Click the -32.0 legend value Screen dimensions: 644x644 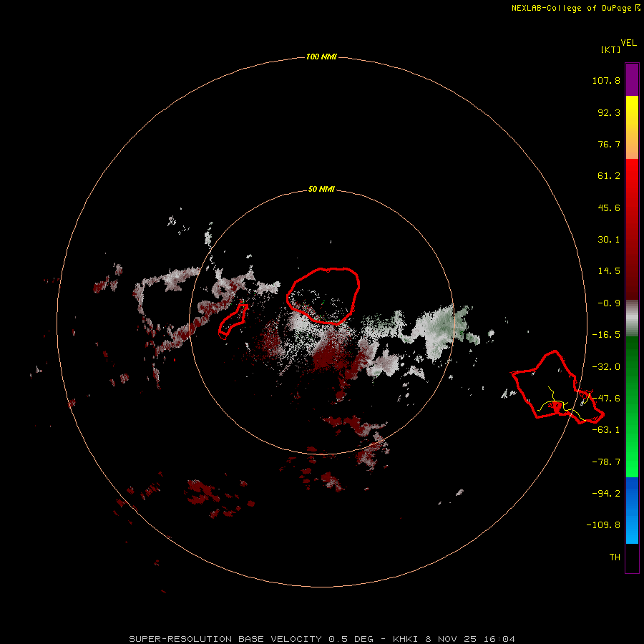606,367
